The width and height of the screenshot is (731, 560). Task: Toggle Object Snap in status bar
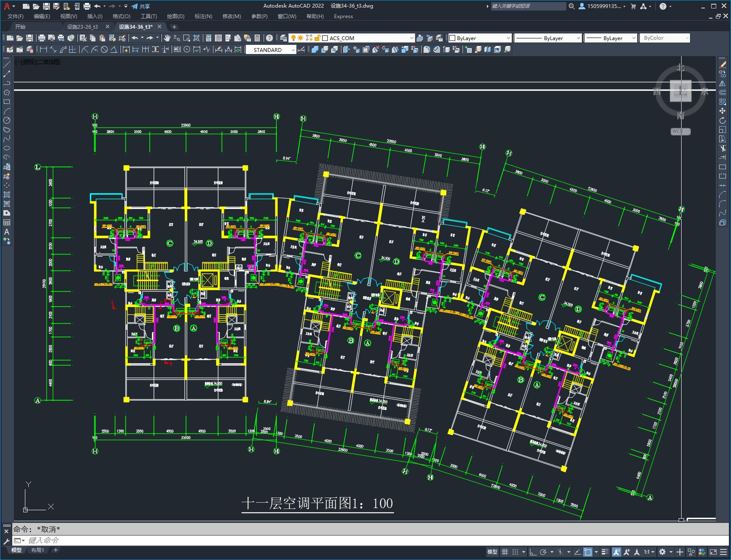click(587, 552)
